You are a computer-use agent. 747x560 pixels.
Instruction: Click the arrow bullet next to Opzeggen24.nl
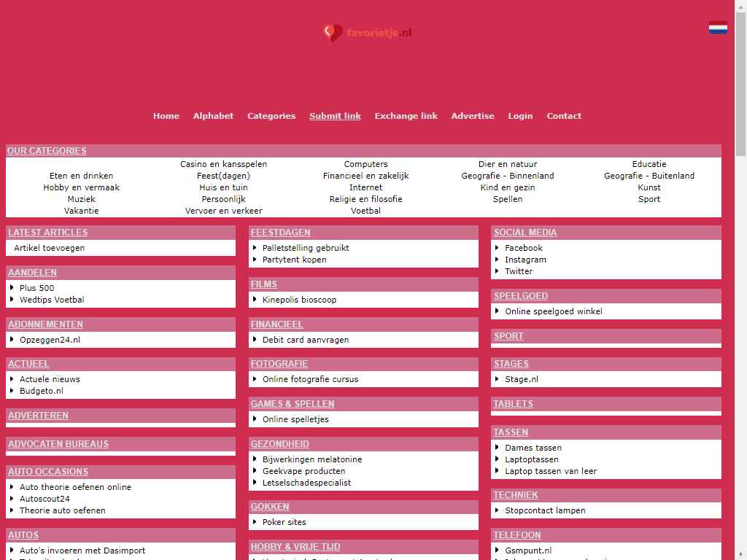coord(12,340)
